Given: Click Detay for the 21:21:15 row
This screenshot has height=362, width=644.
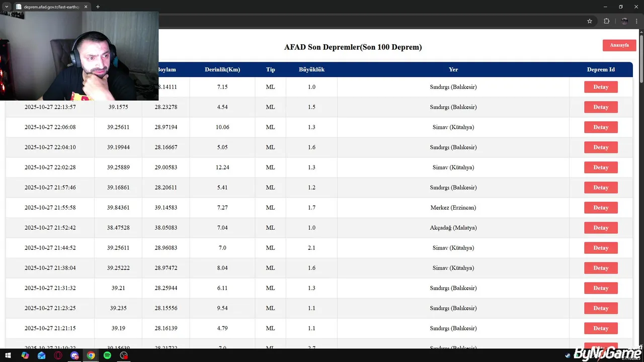Looking at the screenshot, I should pyautogui.click(x=601, y=328).
